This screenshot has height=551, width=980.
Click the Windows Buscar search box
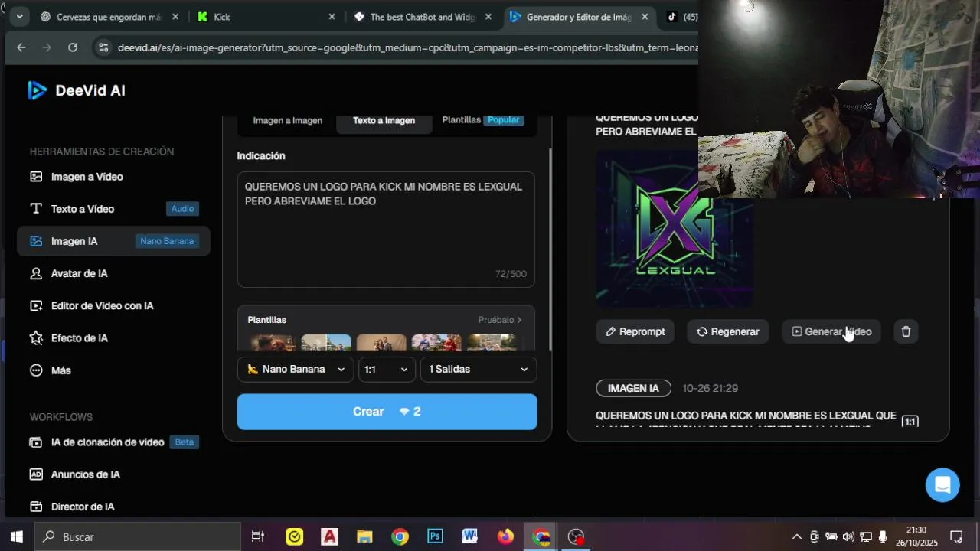pos(138,536)
